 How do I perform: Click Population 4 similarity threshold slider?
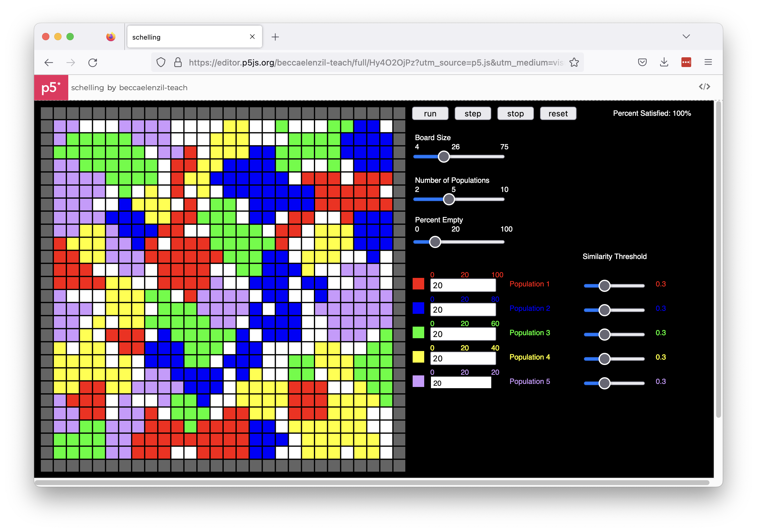(614, 359)
